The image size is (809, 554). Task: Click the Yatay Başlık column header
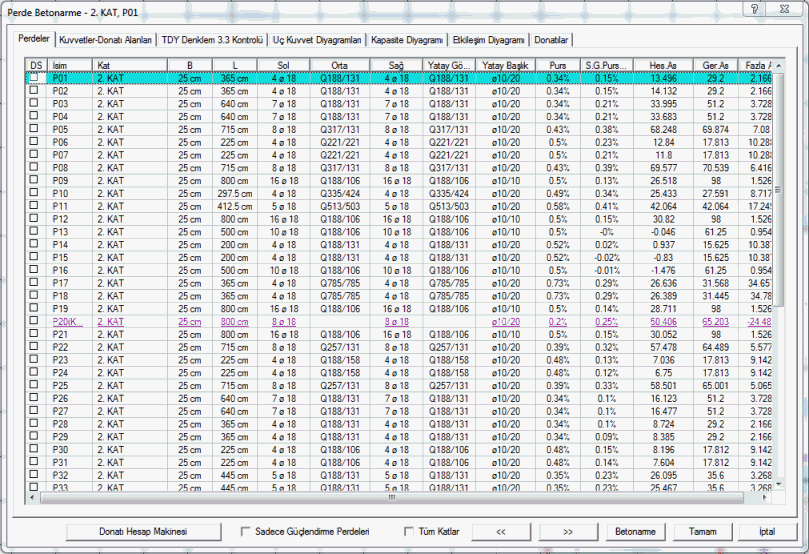click(x=505, y=65)
